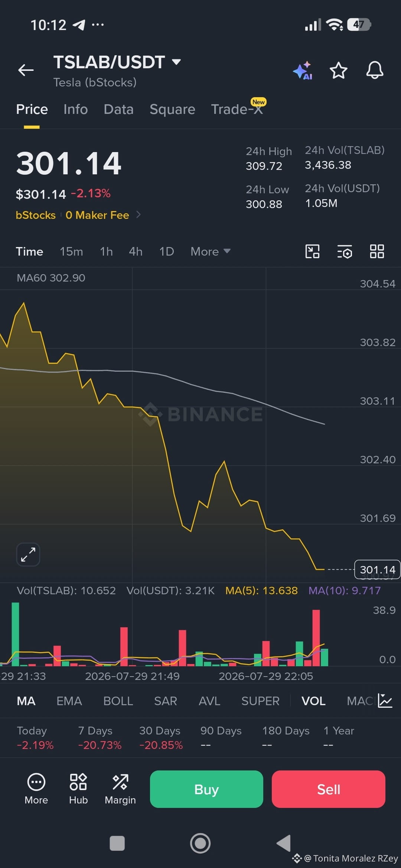Select the Time chart interval
The image size is (401, 868).
(29, 251)
